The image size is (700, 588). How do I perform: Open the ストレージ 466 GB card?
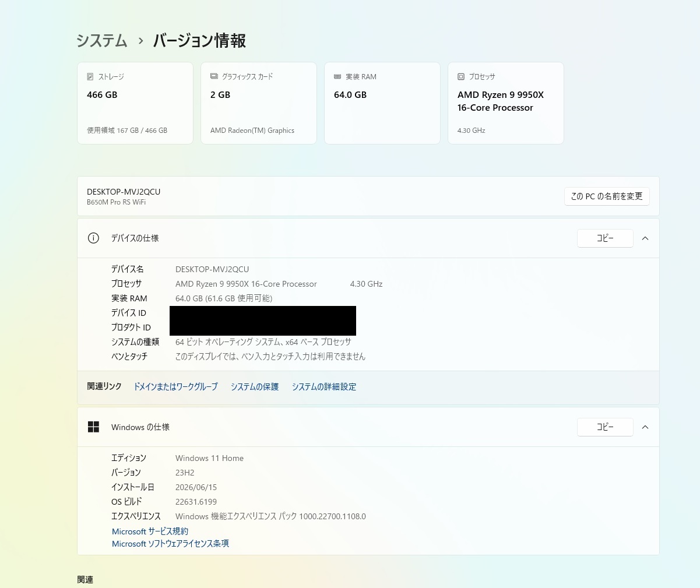click(135, 103)
